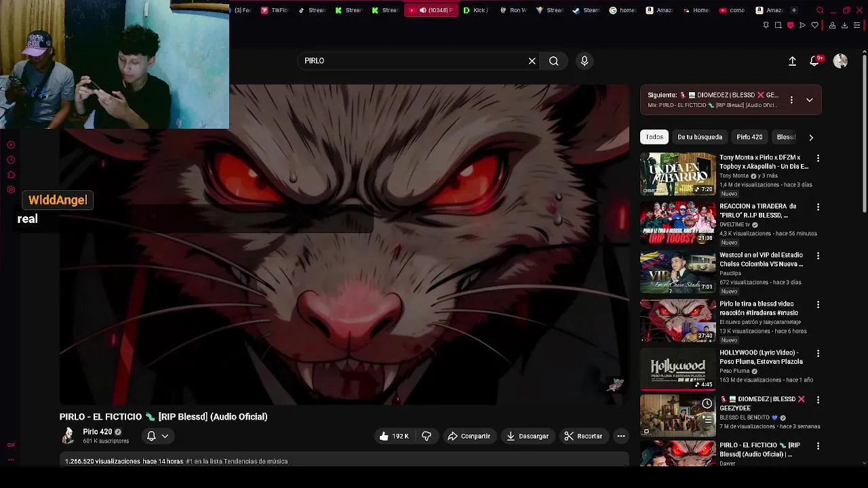Switch to the Kick browser tab

coord(476,10)
